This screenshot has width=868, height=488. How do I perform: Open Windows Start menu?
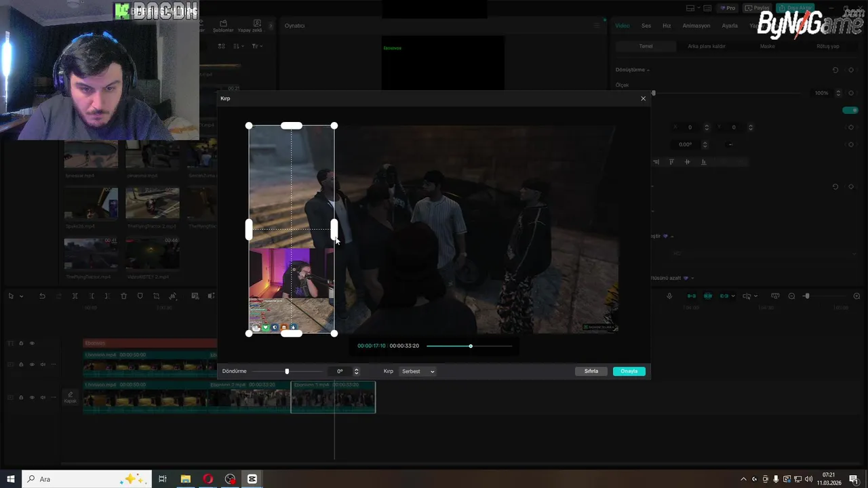pos(11,479)
